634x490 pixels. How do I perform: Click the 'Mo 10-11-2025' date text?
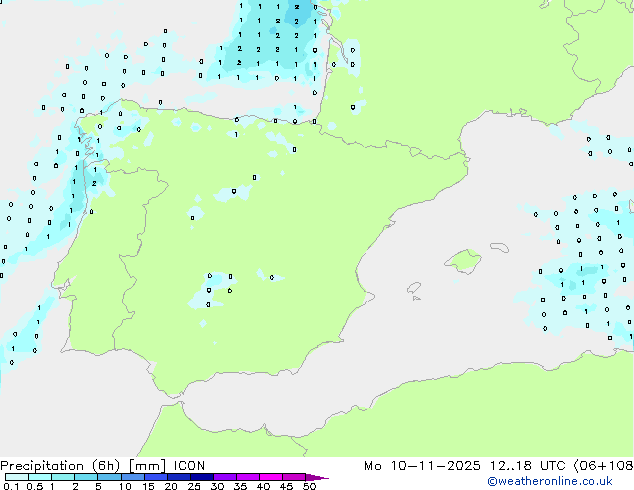click(422, 466)
